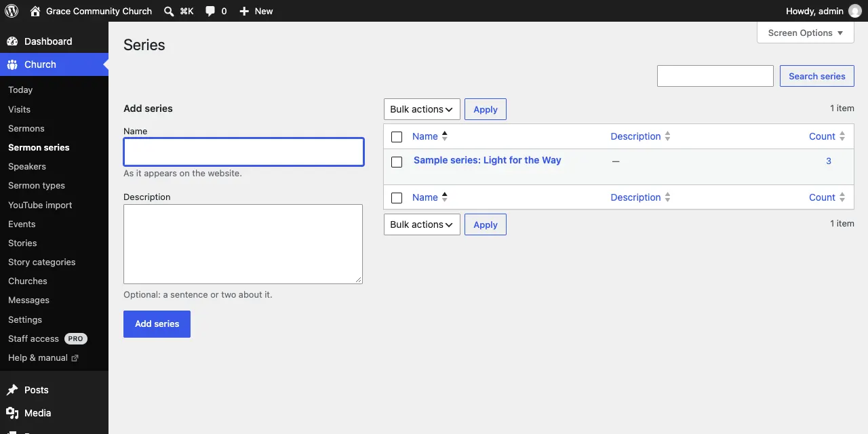
Task: Check the select-all checkbox in table footer
Action: (x=397, y=198)
